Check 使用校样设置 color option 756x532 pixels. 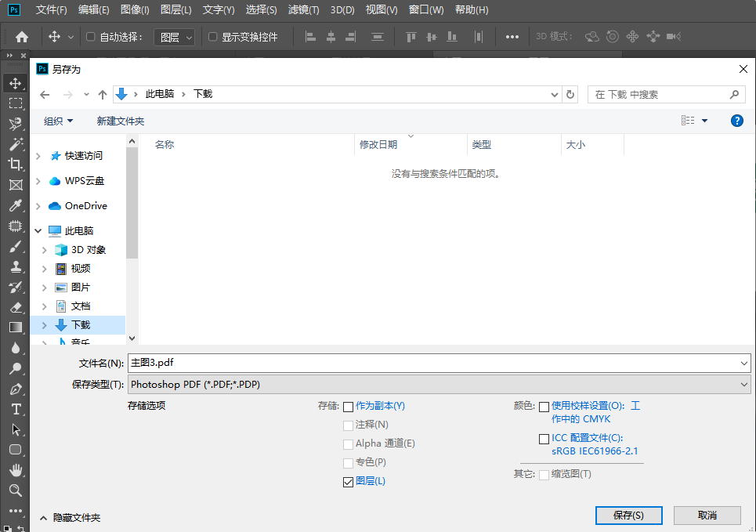[544, 407]
